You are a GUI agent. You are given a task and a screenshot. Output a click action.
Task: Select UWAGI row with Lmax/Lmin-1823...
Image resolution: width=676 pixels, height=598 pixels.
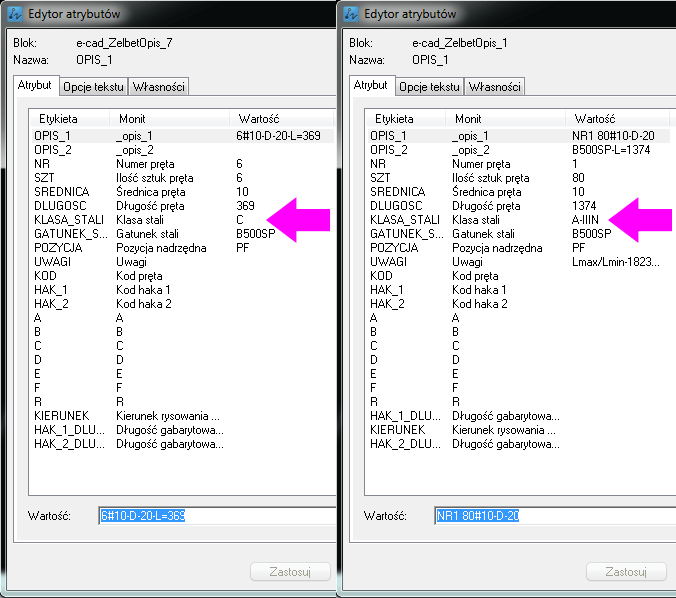519,262
